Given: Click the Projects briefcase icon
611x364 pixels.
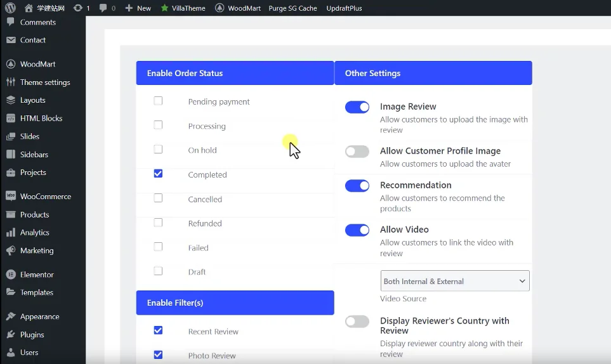Looking at the screenshot, I should point(11,172).
